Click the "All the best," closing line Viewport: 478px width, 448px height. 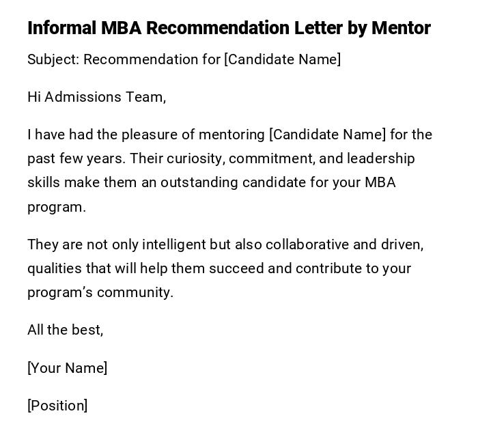pos(65,330)
